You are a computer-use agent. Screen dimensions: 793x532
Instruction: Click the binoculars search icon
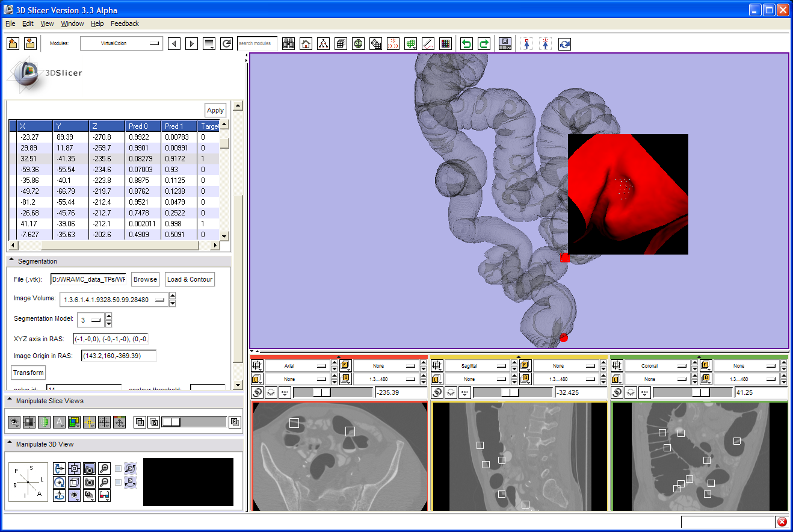289,44
